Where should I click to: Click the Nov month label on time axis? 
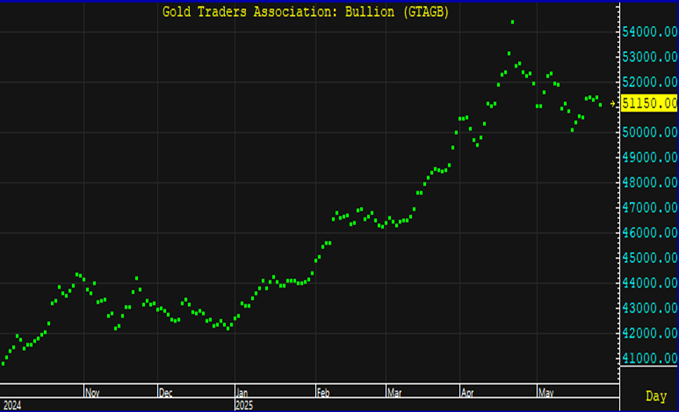92,393
